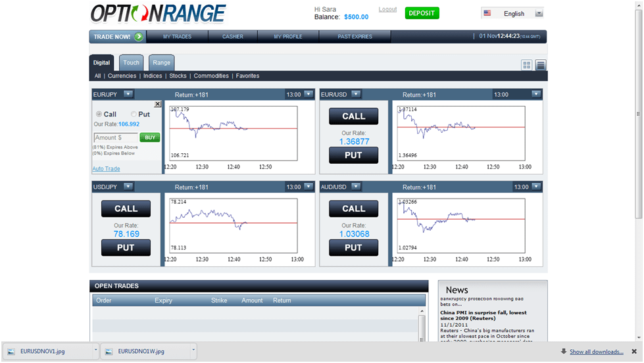This screenshot has width=644, height=363.
Task: Select the Call radio button
Action: click(99, 114)
